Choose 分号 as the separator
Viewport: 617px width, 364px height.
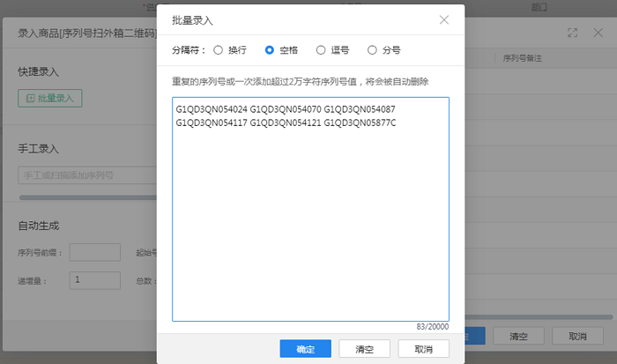click(x=372, y=50)
